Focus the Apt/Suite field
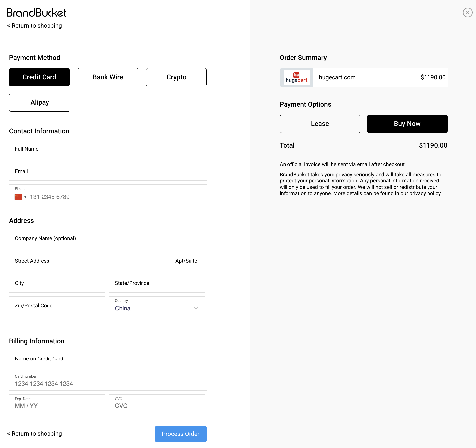 (188, 261)
